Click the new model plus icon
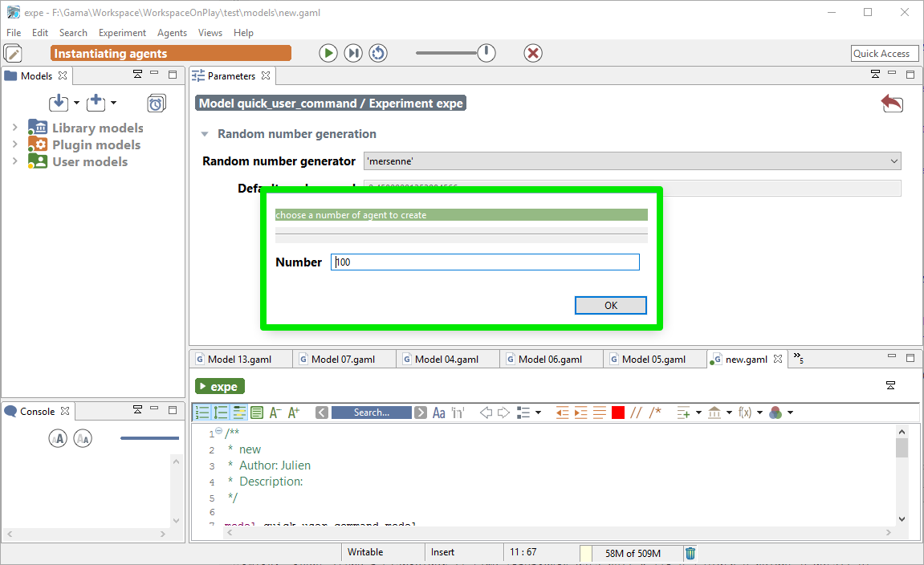The width and height of the screenshot is (924, 565). pyautogui.click(x=96, y=103)
